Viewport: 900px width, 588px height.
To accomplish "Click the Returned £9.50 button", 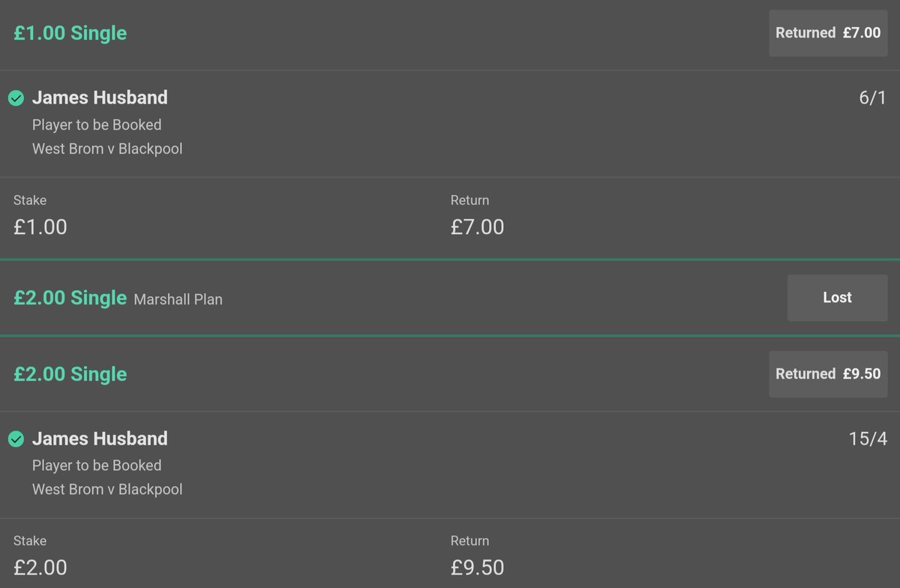I will point(828,373).
